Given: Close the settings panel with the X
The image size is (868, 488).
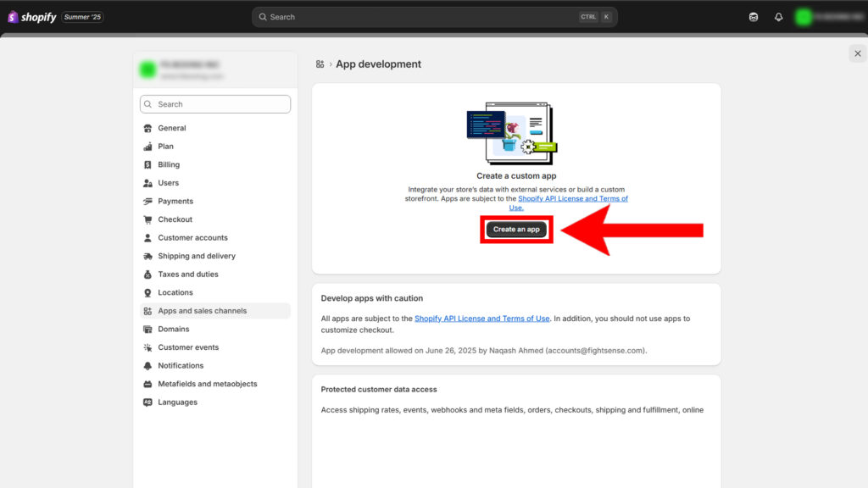Looking at the screenshot, I should tap(858, 53).
